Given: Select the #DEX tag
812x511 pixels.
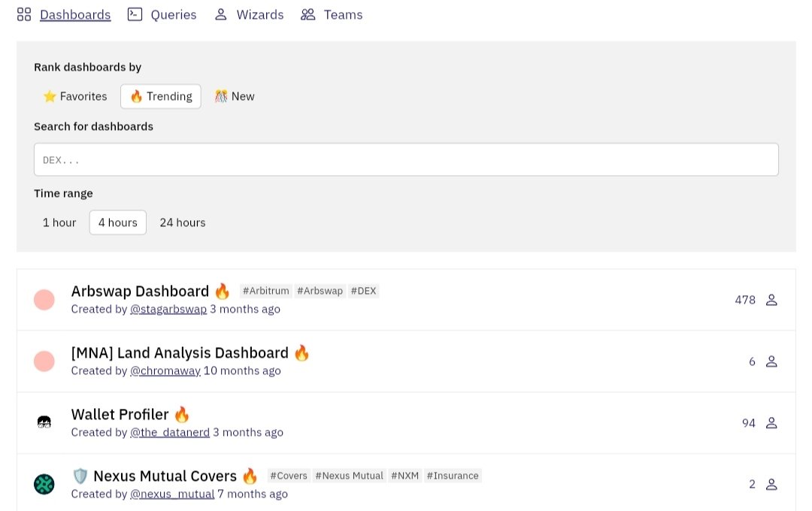Looking at the screenshot, I should click(364, 291).
